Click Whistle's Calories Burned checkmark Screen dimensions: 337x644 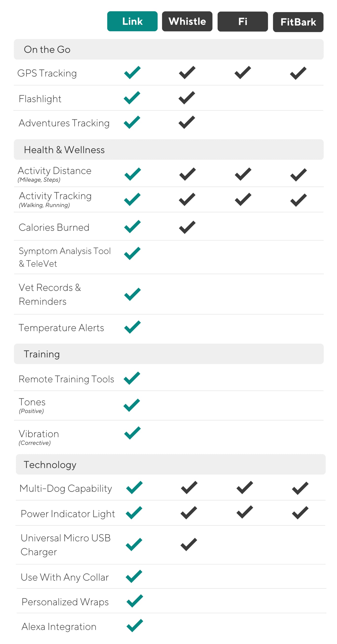click(x=187, y=227)
